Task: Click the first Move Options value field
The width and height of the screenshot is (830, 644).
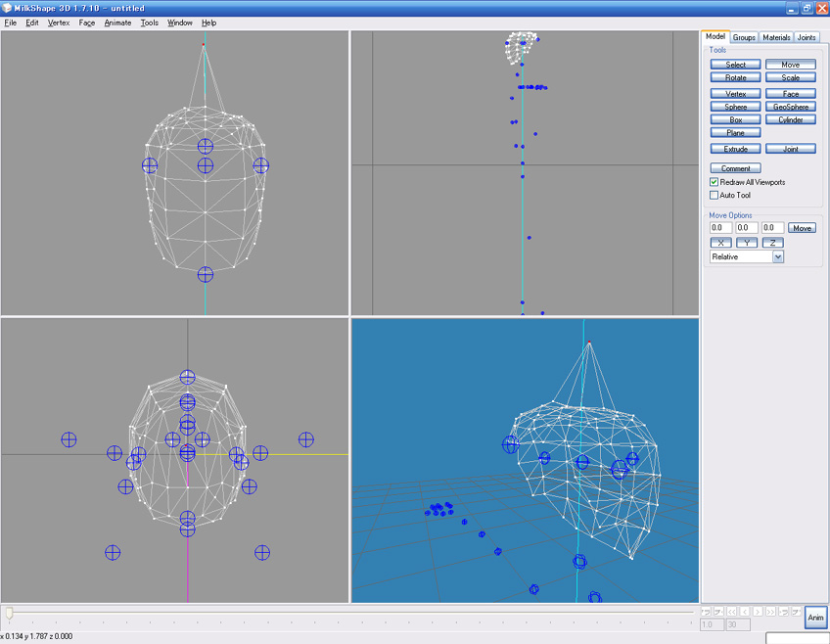Action: pyautogui.click(x=720, y=227)
